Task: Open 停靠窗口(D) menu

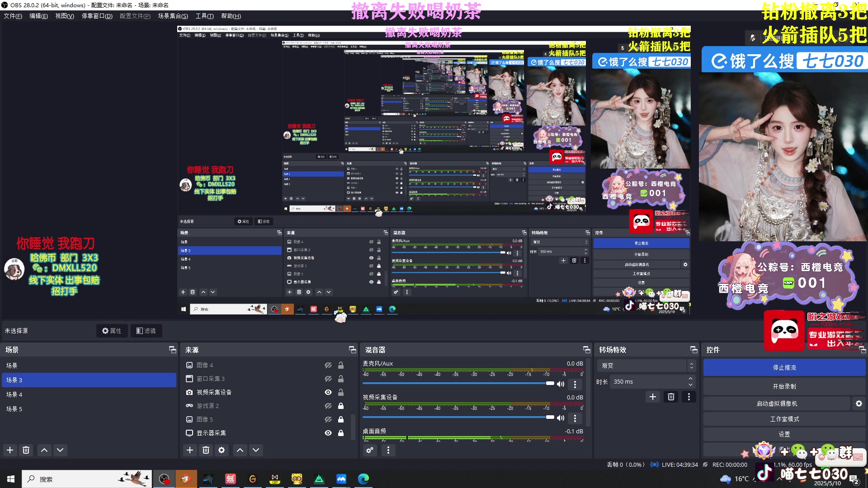Action: pos(97,16)
